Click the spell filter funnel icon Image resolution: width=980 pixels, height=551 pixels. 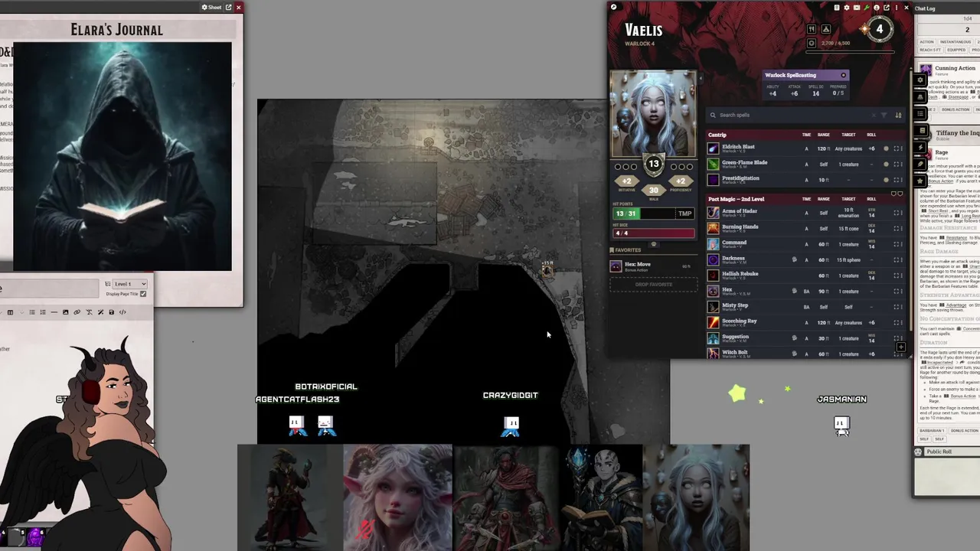[x=884, y=115]
